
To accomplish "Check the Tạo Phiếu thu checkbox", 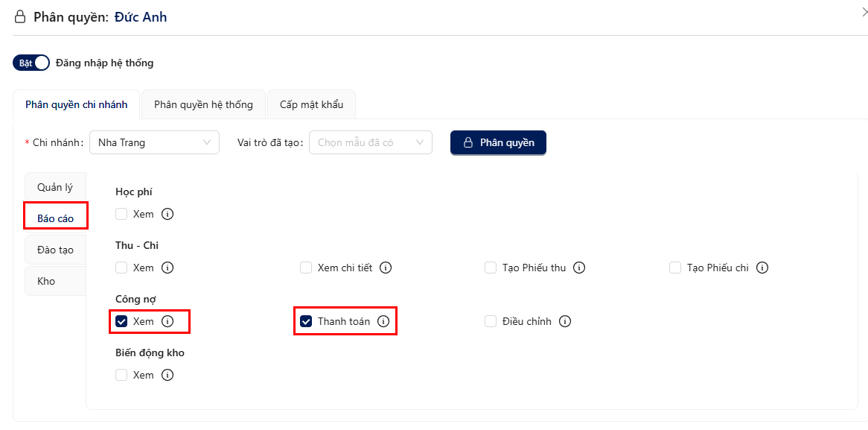I will 491,268.
